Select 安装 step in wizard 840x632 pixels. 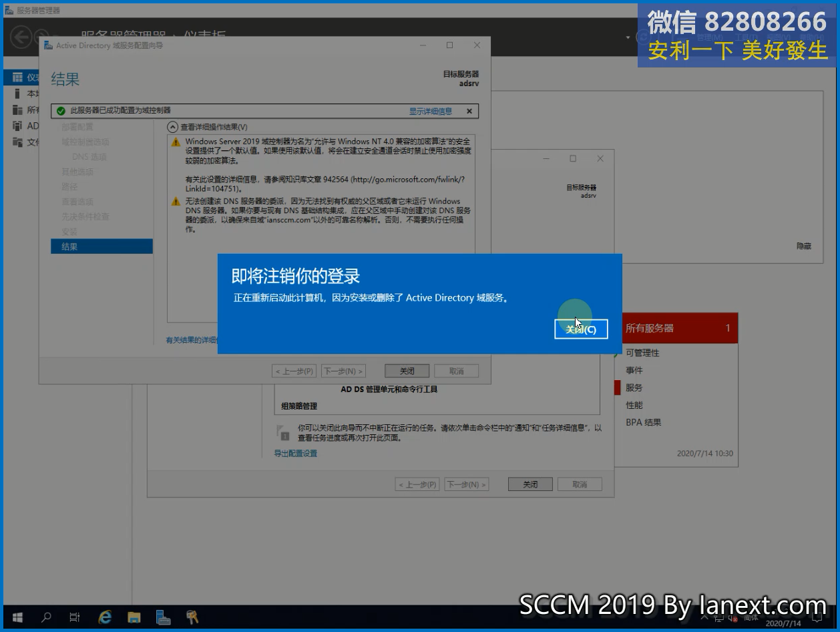pos(69,231)
